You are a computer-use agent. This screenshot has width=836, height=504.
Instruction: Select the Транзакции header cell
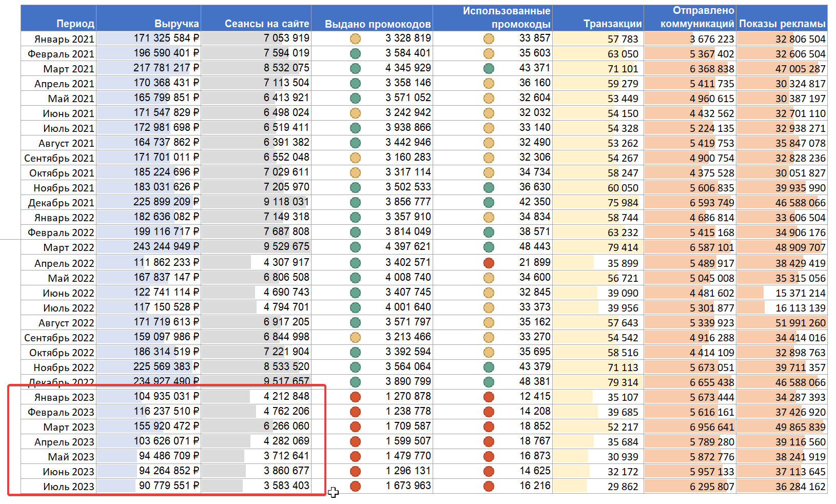point(598,18)
